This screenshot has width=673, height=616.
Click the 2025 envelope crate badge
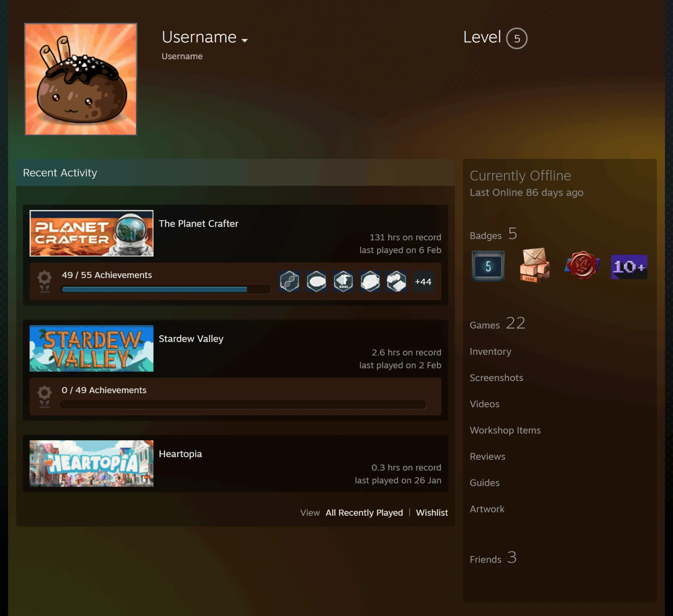[x=535, y=265]
